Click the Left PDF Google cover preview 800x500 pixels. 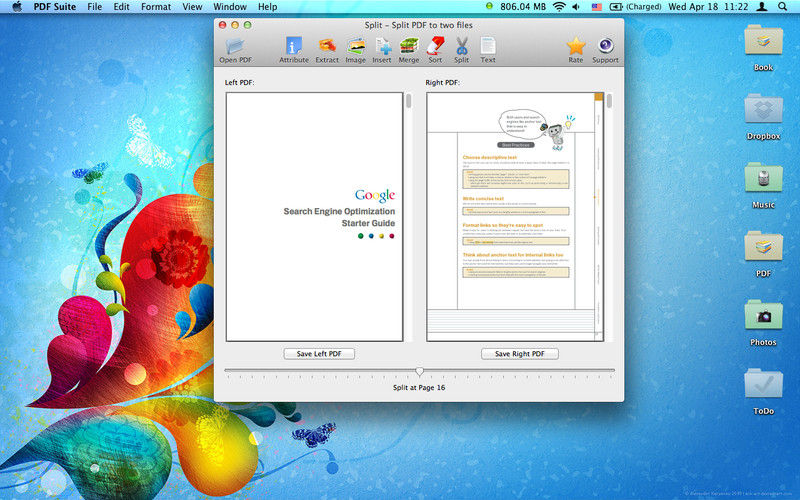(314, 217)
